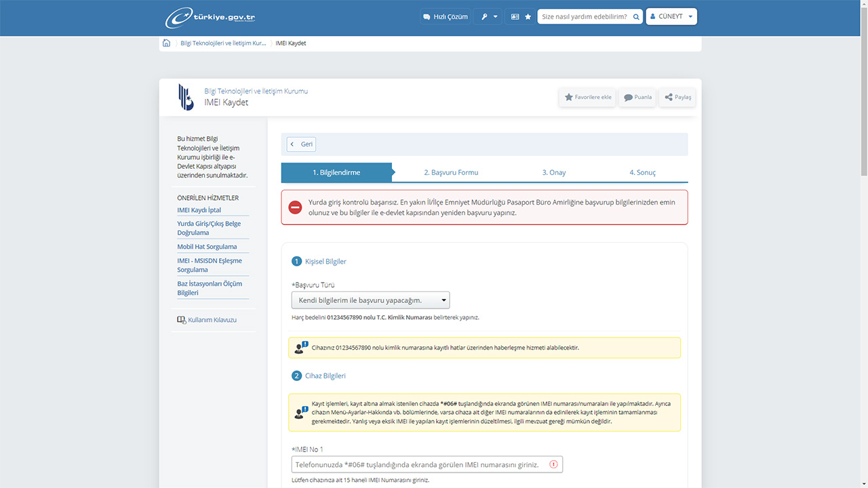Click the Puanla rating button

pyautogui.click(x=637, y=98)
